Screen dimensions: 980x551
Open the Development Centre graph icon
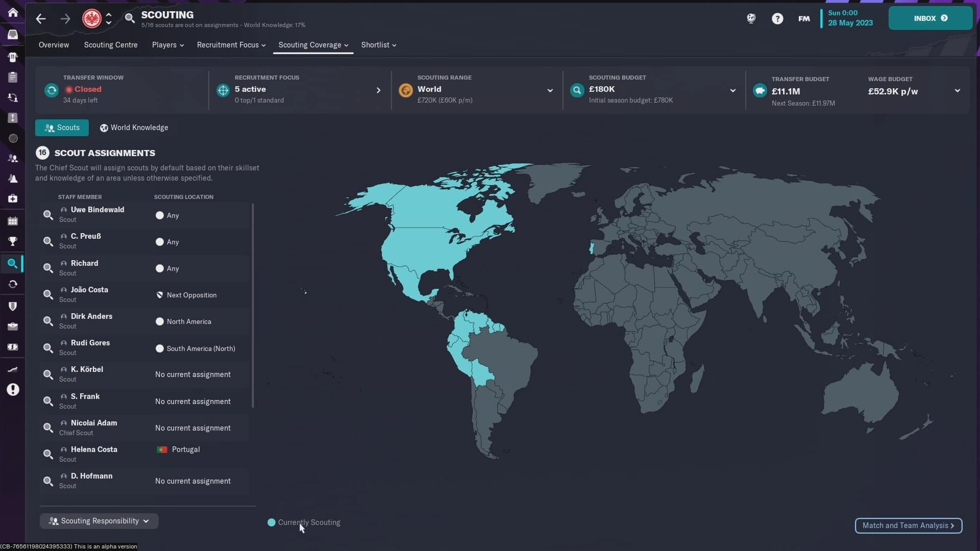click(13, 369)
